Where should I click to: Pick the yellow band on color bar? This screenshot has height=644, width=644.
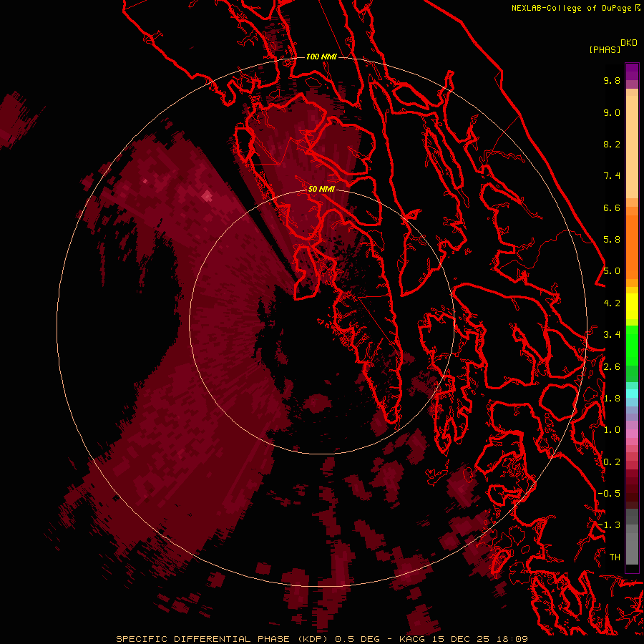tap(632, 306)
